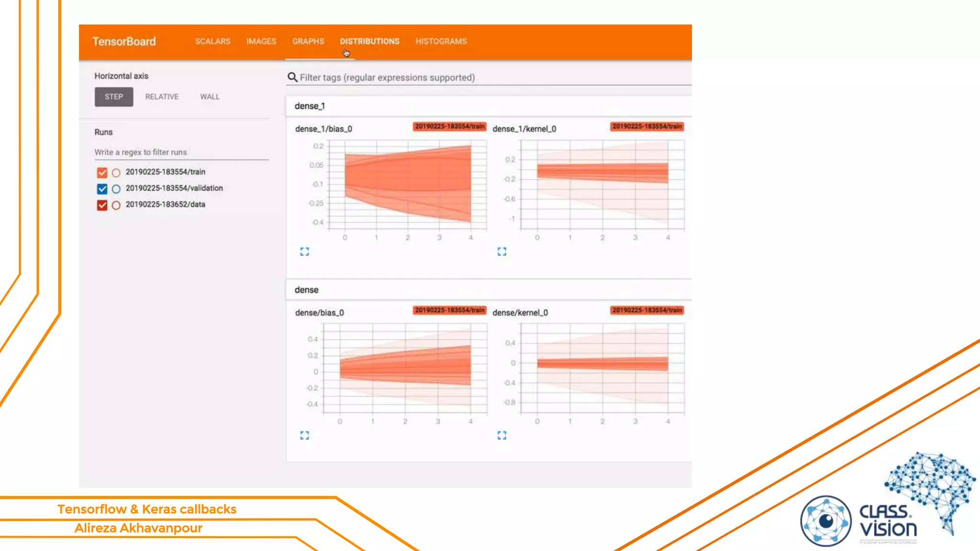Click the TensorBoard logo title
This screenshot has height=551, width=980.
pos(124,42)
